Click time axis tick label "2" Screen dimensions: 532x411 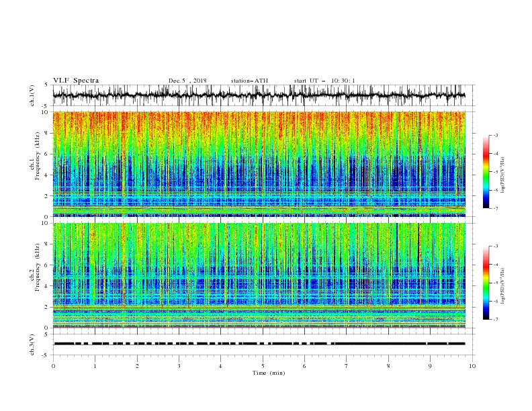click(x=137, y=366)
